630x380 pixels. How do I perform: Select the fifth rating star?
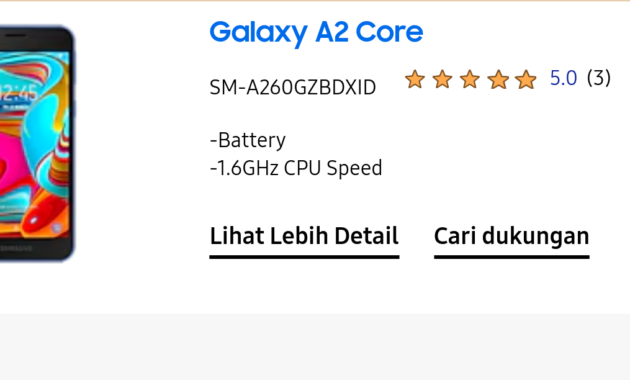click(526, 79)
